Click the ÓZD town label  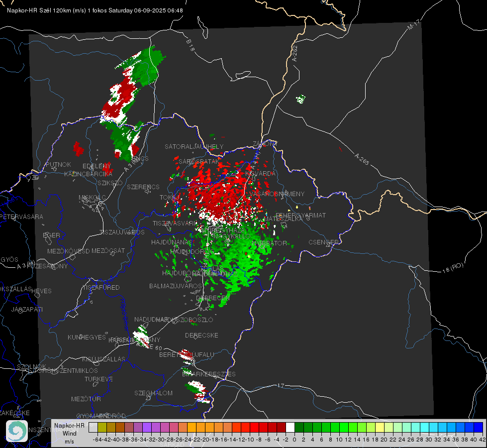point(33,177)
